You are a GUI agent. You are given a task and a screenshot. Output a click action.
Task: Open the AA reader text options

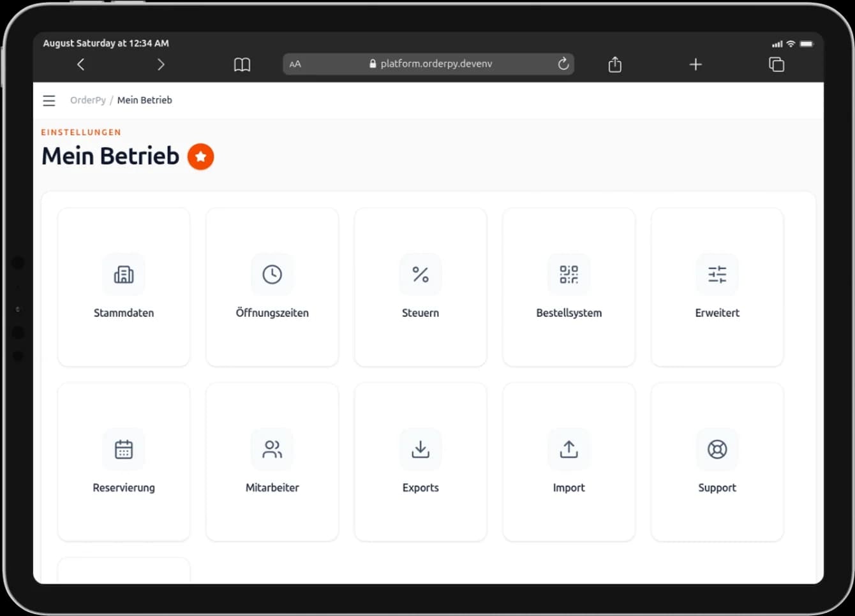click(x=295, y=64)
